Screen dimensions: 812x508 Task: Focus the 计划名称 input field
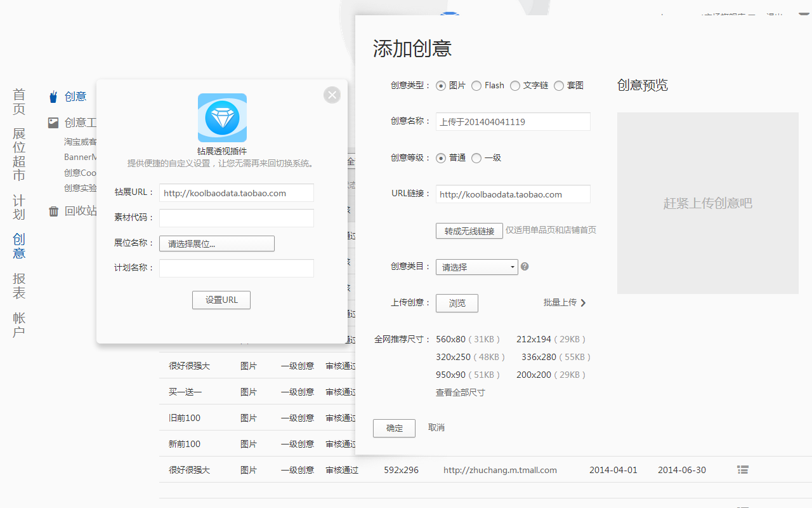pyautogui.click(x=237, y=268)
